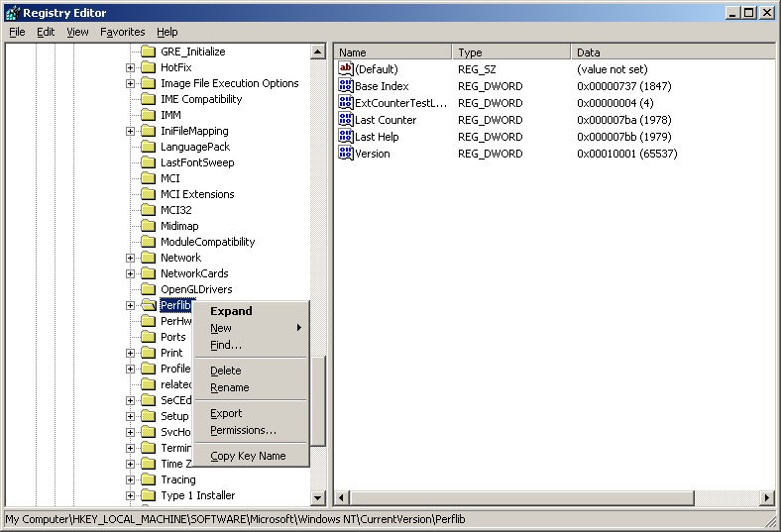
Task: Expand the Type 1 Installer key
Action: (x=131, y=495)
